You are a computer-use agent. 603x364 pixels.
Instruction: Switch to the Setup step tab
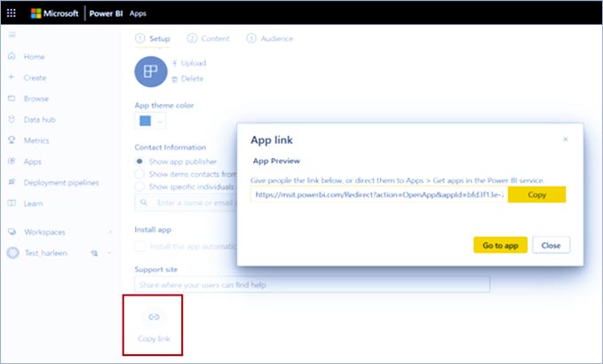[x=153, y=38]
